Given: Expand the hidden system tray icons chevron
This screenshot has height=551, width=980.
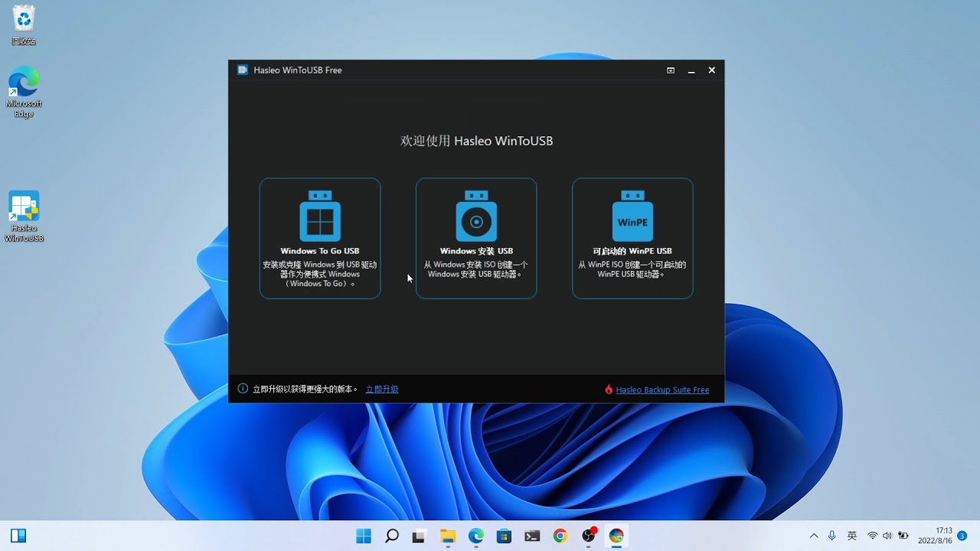Looking at the screenshot, I should 813,536.
